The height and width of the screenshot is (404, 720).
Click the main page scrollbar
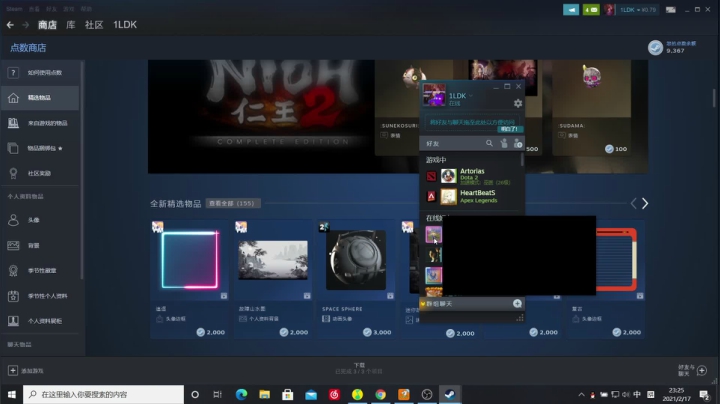714,98
